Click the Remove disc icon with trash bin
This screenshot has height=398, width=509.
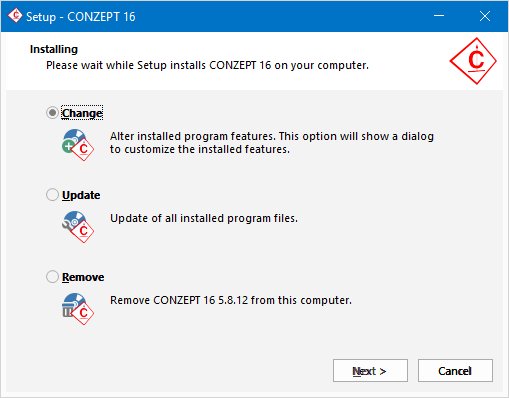[x=78, y=309]
